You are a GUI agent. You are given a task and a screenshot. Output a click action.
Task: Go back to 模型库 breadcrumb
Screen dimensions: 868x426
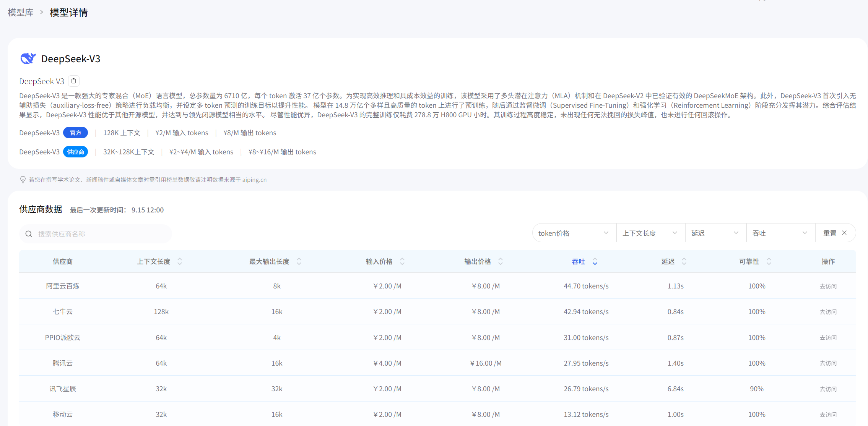[x=21, y=13]
